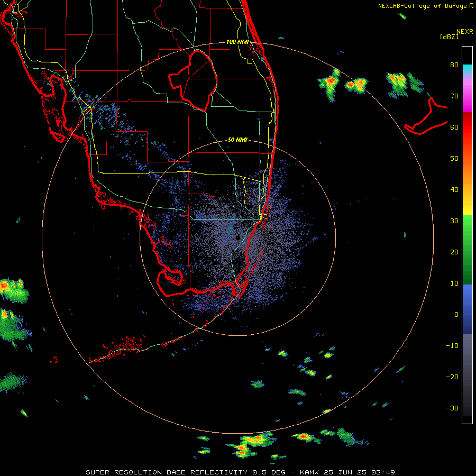Viewport: 476px width, 476px height.
Task: Click the NEXR label above the color scale
Action: [465, 32]
